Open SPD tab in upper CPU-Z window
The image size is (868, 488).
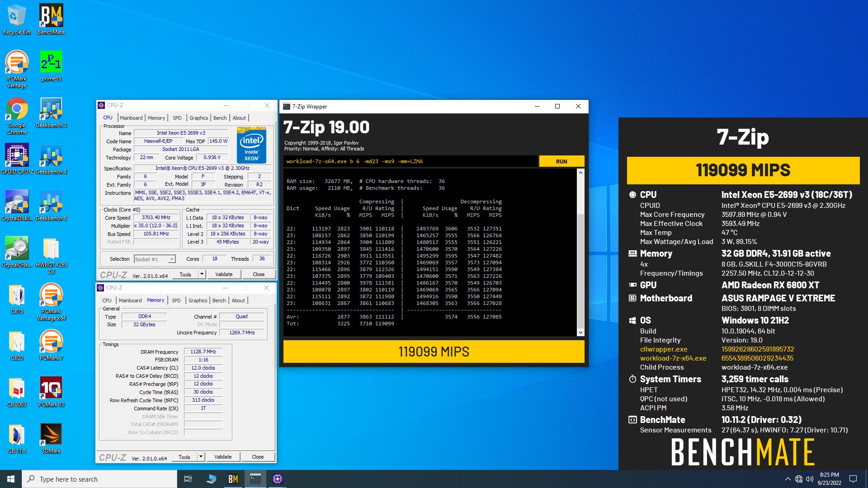point(177,118)
